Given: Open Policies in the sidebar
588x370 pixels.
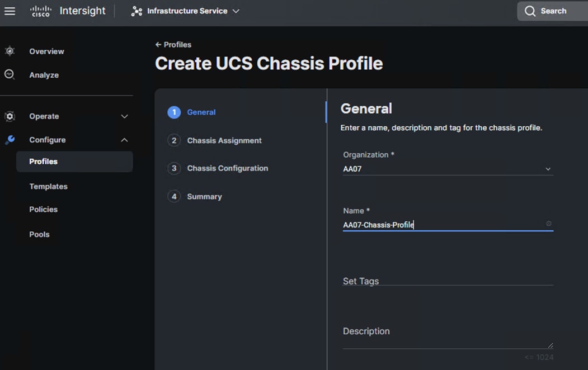Looking at the screenshot, I should point(44,210).
